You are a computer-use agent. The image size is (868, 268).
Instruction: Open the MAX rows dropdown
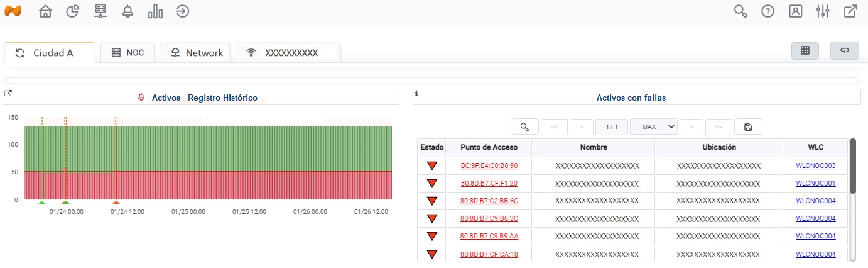pyautogui.click(x=653, y=126)
